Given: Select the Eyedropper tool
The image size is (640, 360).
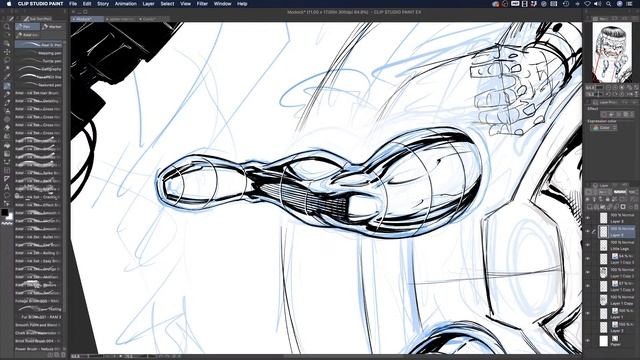Looking at the screenshot, I should 7,77.
